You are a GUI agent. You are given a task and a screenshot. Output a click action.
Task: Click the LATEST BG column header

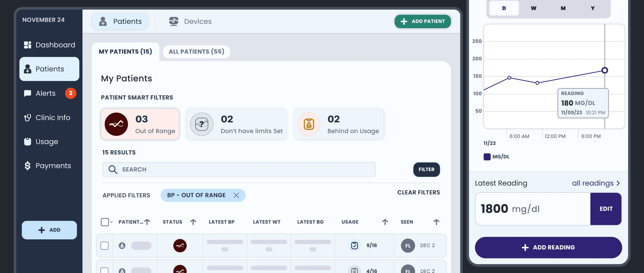[x=310, y=222]
